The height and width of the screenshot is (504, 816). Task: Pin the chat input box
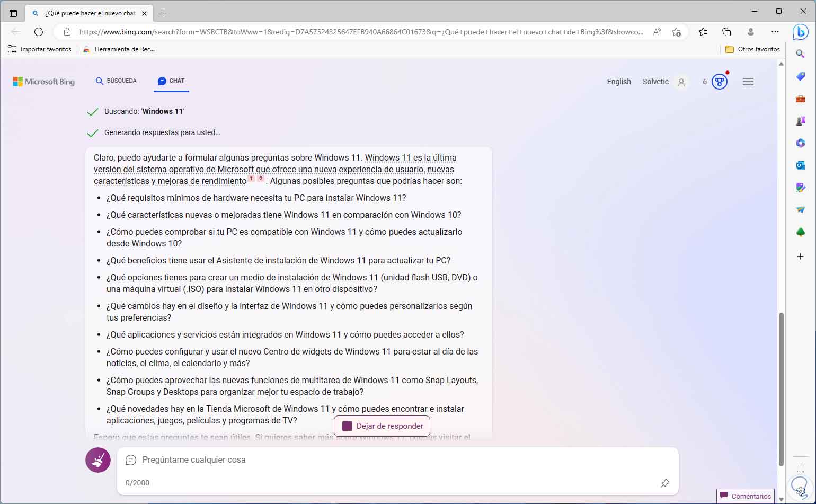[665, 483]
